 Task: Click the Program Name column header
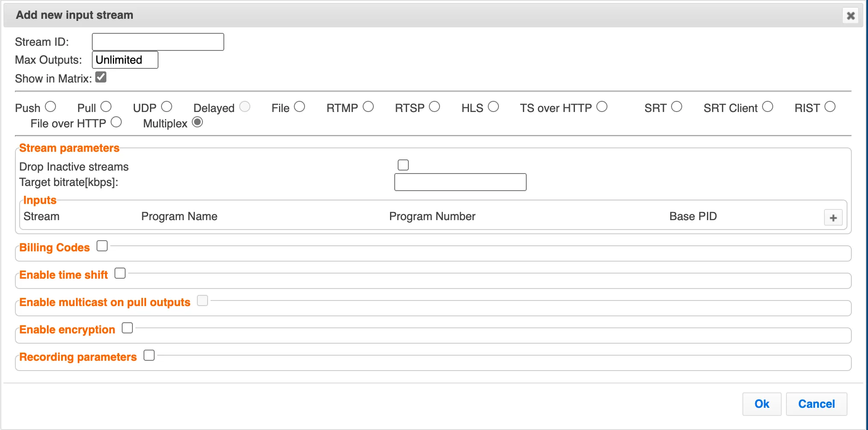179,216
